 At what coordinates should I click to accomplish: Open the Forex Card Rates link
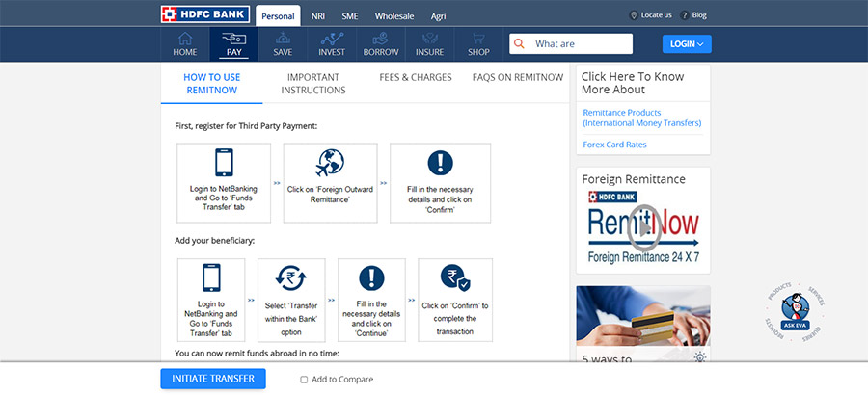click(x=614, y=145)
